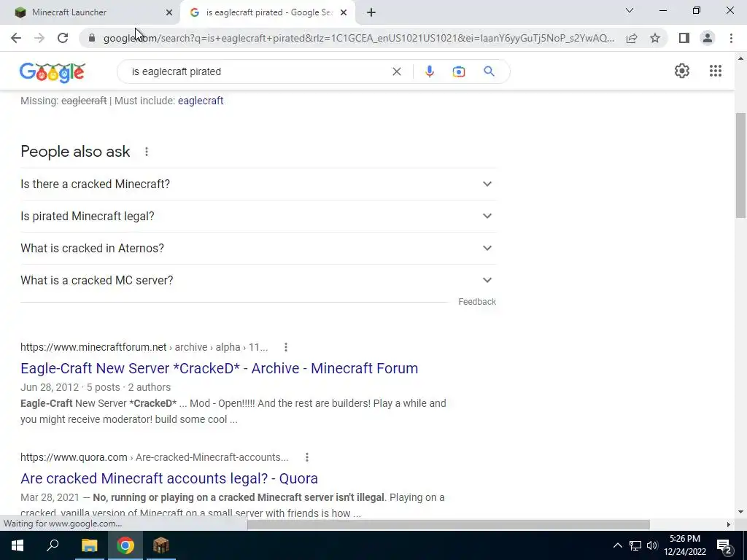747x560 pixels.
Task: Go back to the previous page
Action: pyautogui.click(x=16, y=38)
